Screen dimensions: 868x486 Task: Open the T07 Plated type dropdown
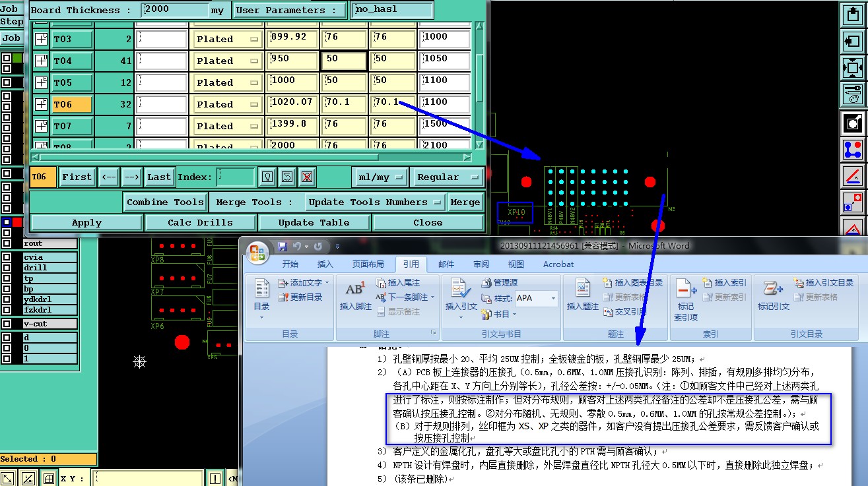click(226, 126)
